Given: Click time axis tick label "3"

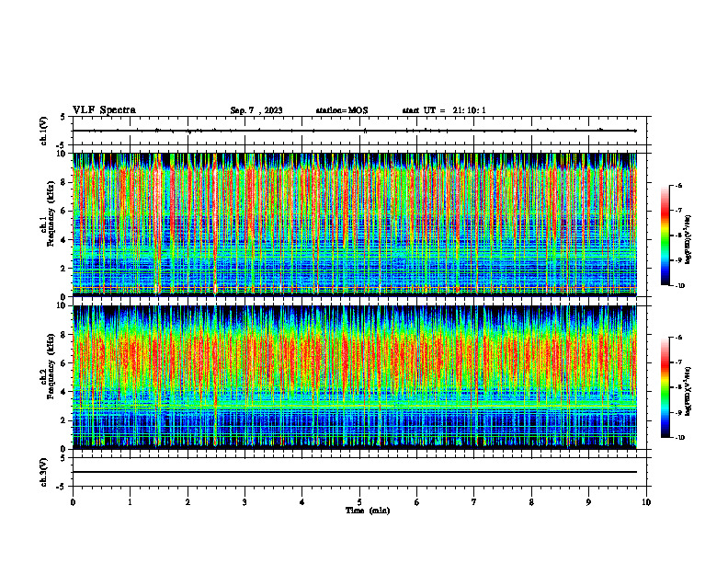Looking at the screenshot, I should tap(245, 502).
